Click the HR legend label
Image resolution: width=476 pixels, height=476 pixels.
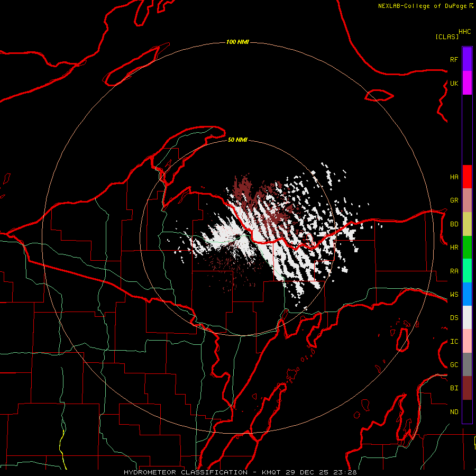tap(454, 248)
